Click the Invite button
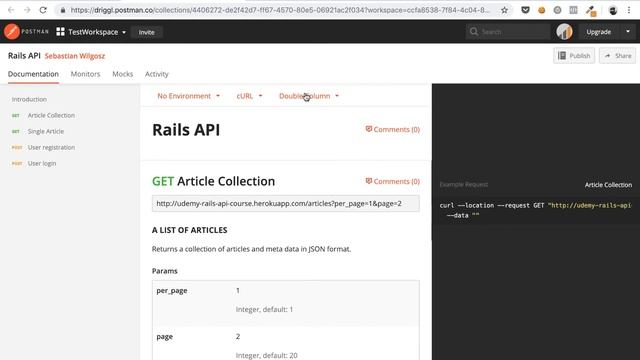640x360 pixels. coord(147,32)
